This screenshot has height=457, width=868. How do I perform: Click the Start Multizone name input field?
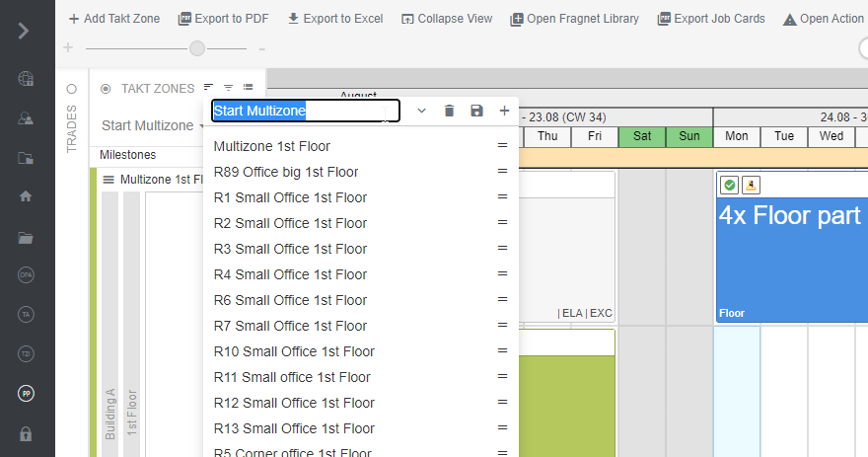306,111
